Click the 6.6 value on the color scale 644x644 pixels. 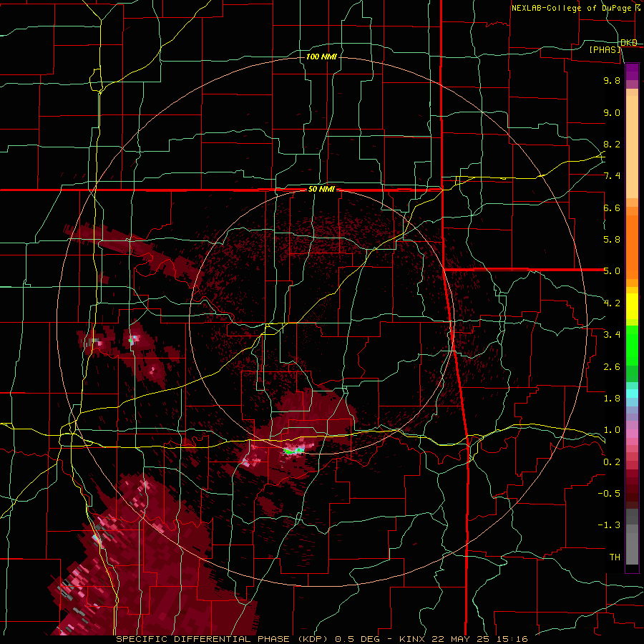coord(612,208)
